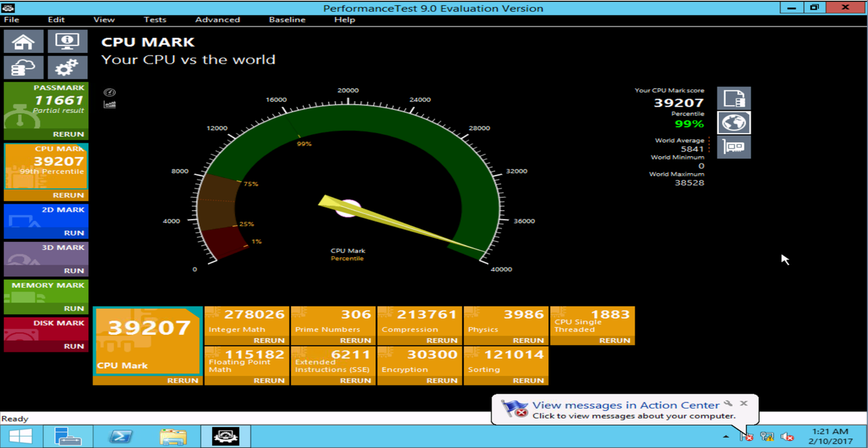868x448 pixels.
Task: Click the View messages in Action Center link
Action: 625,405
